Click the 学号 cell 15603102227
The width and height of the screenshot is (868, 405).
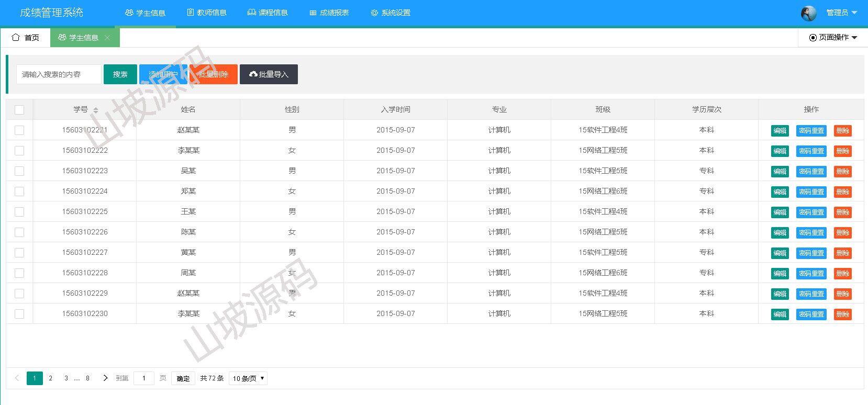tap(85, 252)
